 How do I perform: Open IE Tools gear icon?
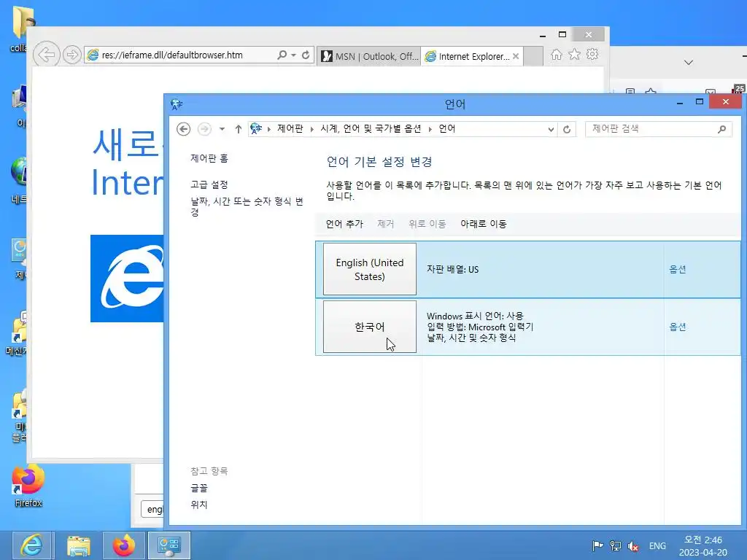point(592,54)
